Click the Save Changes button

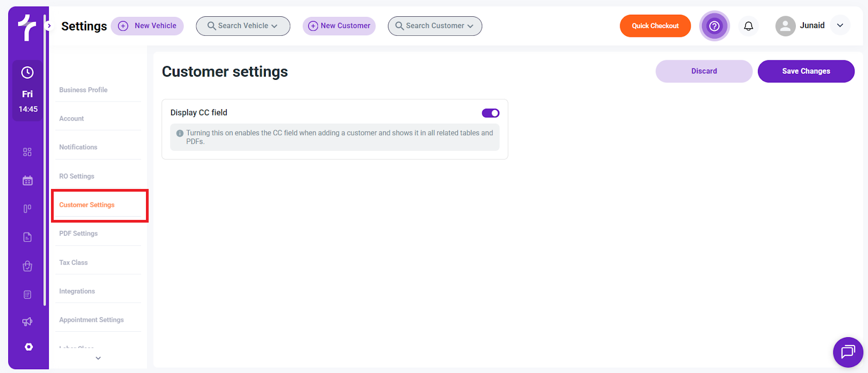click(x=806, y=71)
